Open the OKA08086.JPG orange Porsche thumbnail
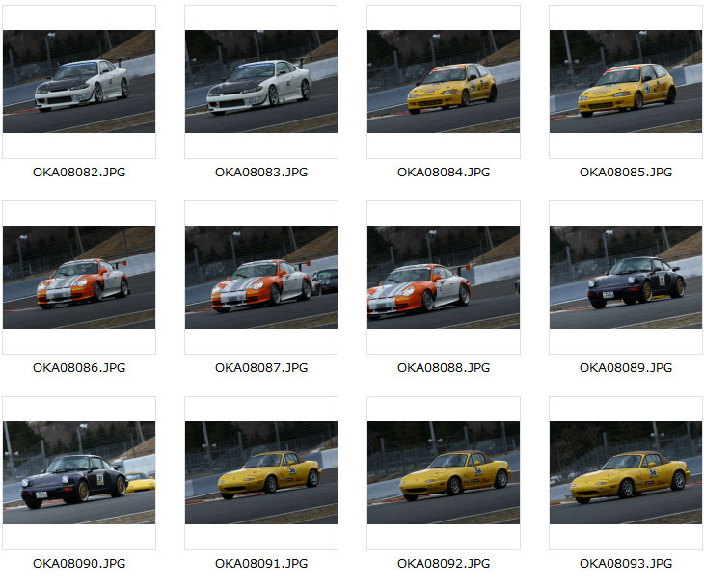Viewport: 704px width, 588px height. click(79, 277)
